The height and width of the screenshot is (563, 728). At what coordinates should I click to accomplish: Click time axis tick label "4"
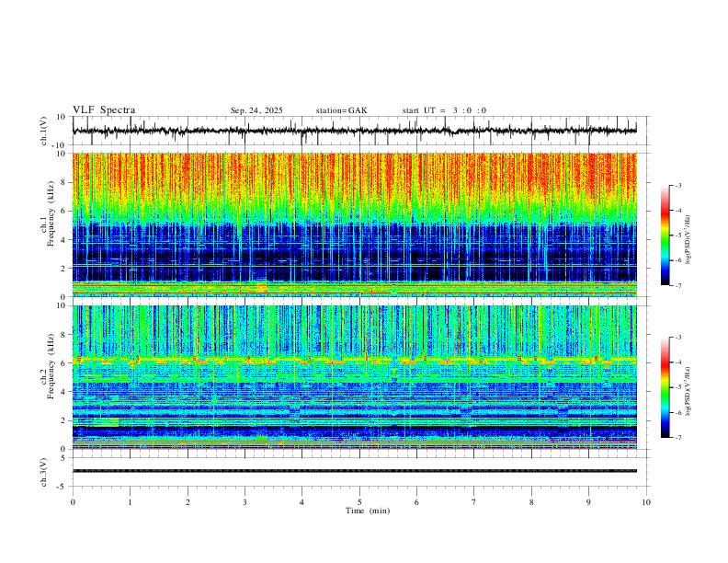point(301,502)
